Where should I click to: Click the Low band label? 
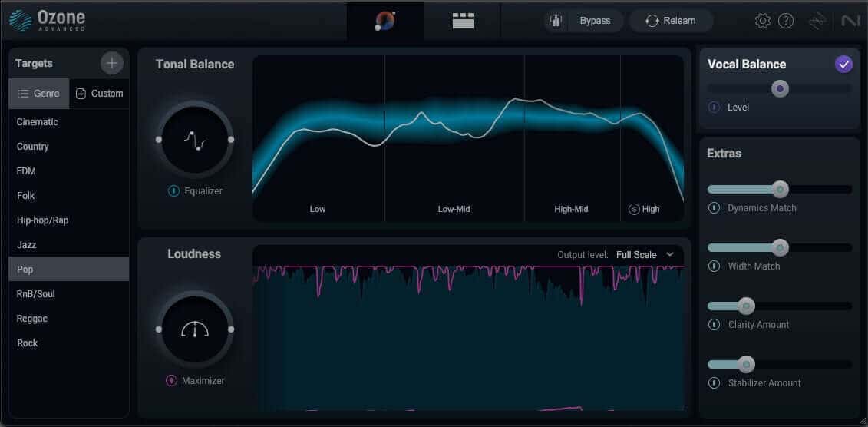pos(318,210)
